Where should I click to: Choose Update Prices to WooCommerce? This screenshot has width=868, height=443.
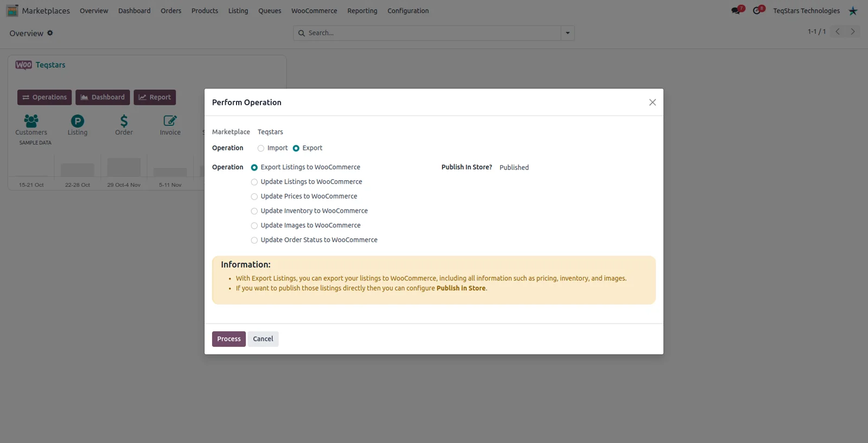click(x=254, y=197)
